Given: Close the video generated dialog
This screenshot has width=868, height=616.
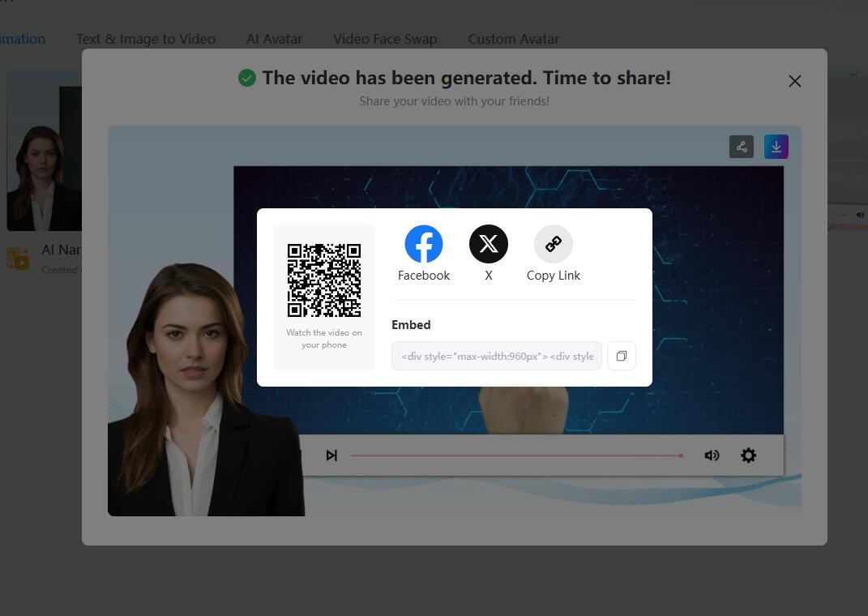Looking at the screenshot, I should [x=794, y=81].
